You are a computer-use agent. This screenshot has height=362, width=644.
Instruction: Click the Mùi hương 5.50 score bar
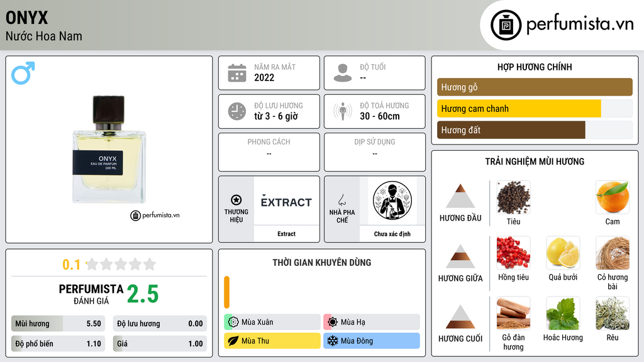pos(58,324)
